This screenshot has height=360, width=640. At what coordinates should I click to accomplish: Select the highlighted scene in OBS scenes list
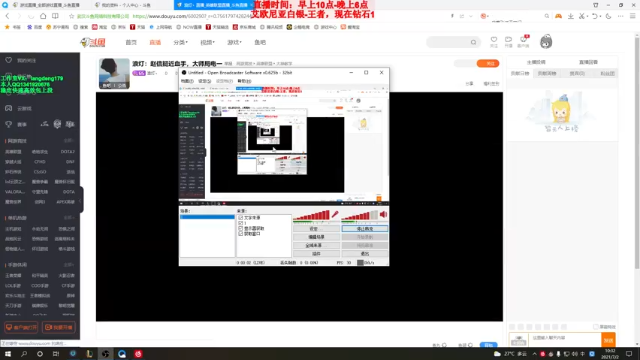207,217
